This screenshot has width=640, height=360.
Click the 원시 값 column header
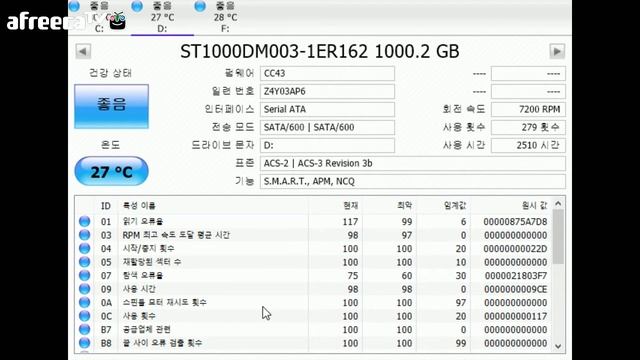click(511, 206)
